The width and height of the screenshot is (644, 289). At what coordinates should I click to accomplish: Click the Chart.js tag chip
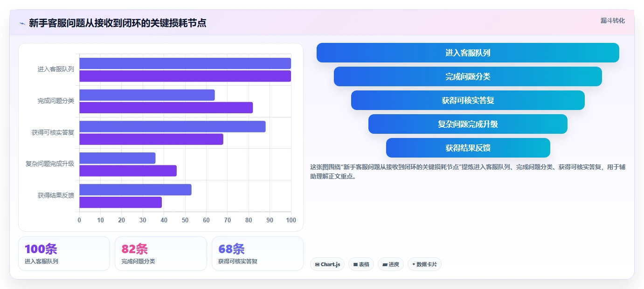click(x=327, y=264)
